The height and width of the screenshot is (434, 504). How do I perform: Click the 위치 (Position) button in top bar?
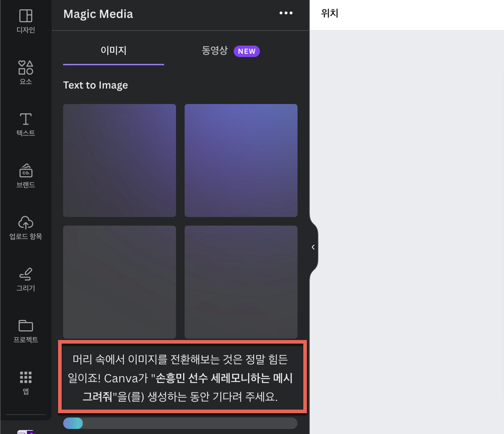(x=330, y=14)
